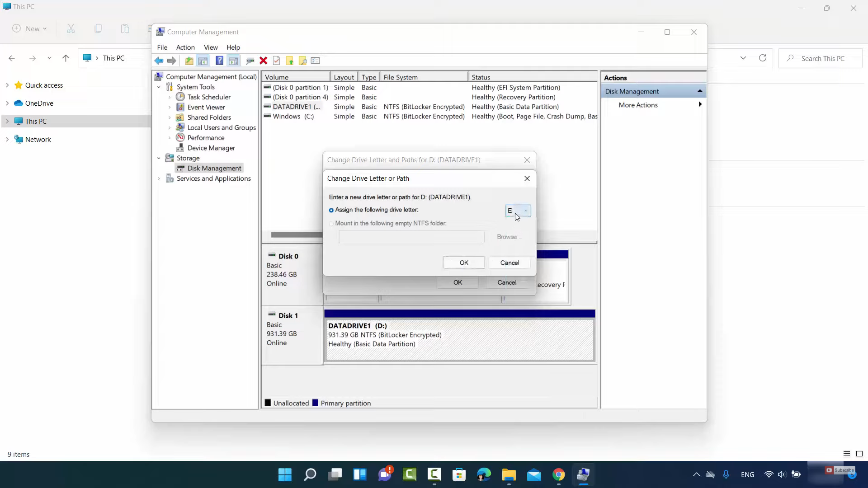
Task: Click the checkmark Properties toolbar icon
Action: pos(277,61)
